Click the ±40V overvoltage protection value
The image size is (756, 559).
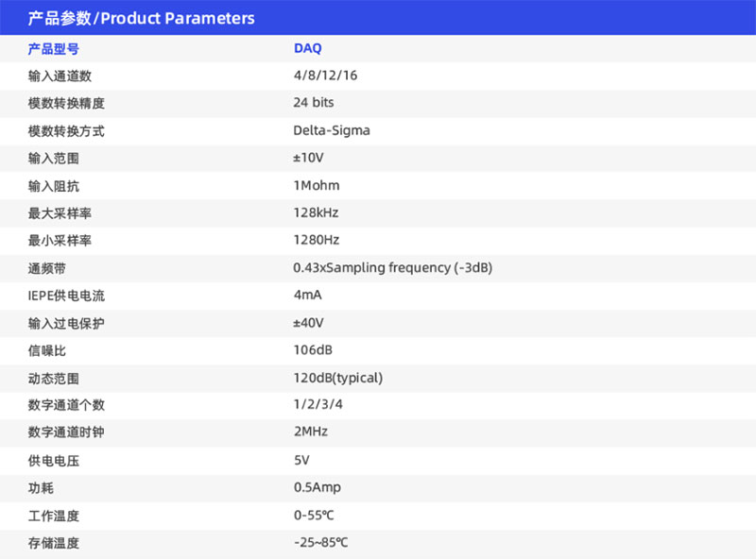click(309, 323)
